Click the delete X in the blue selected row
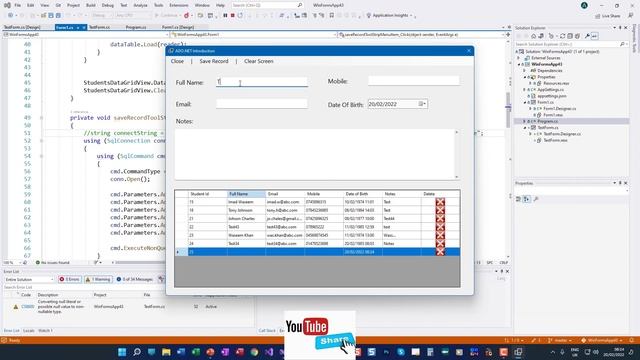The image size is (640, 360). coord(440,252)
